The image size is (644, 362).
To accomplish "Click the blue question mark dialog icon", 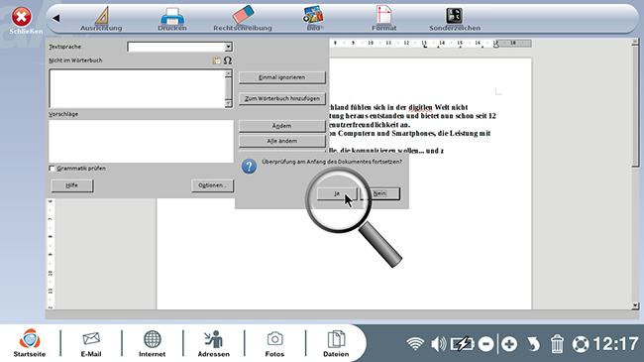I will point(249,167).
